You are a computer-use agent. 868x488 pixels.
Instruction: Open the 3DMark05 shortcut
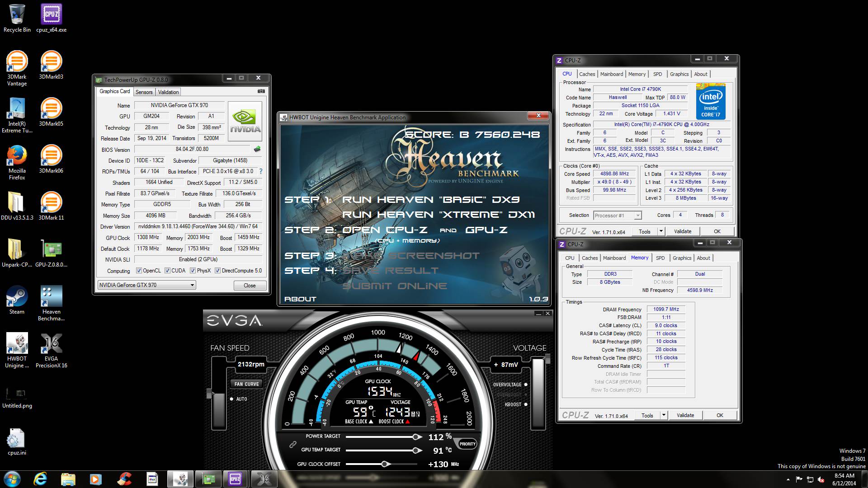tap(51, 112)
